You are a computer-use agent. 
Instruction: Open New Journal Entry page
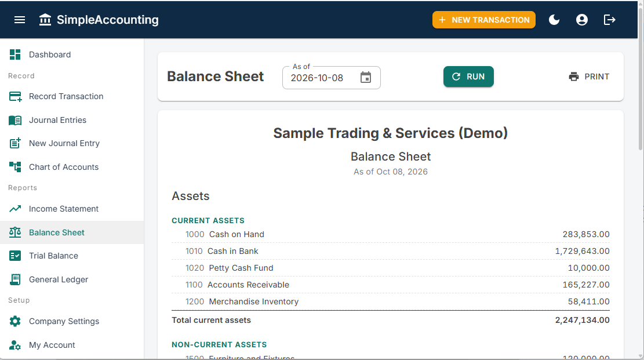72,143
